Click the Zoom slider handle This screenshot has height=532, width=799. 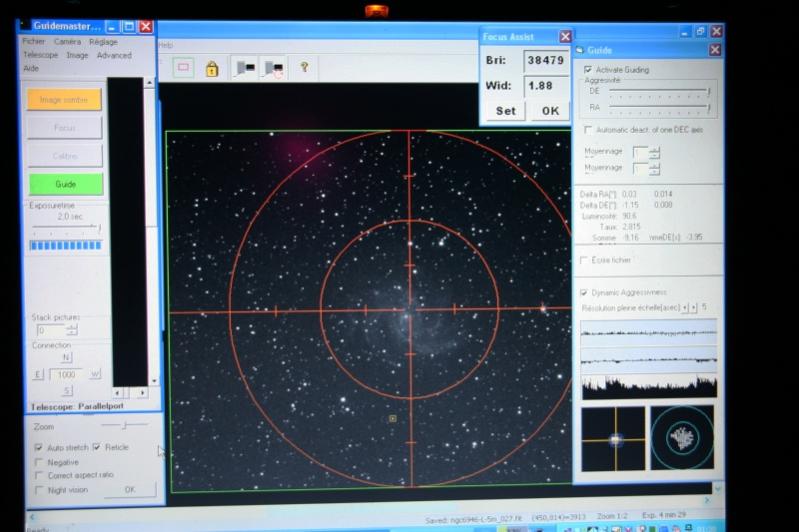(x=124, y=424)
